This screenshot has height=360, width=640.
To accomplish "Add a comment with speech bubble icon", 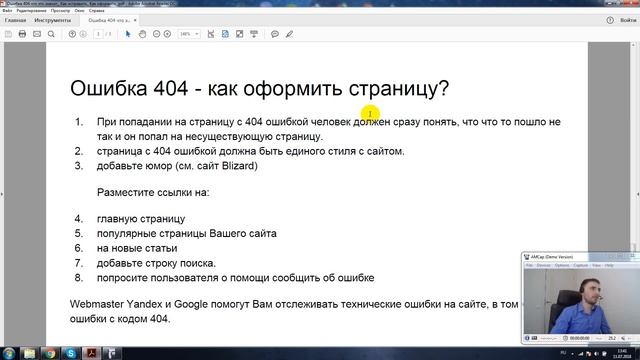I will tap(275, 34).
